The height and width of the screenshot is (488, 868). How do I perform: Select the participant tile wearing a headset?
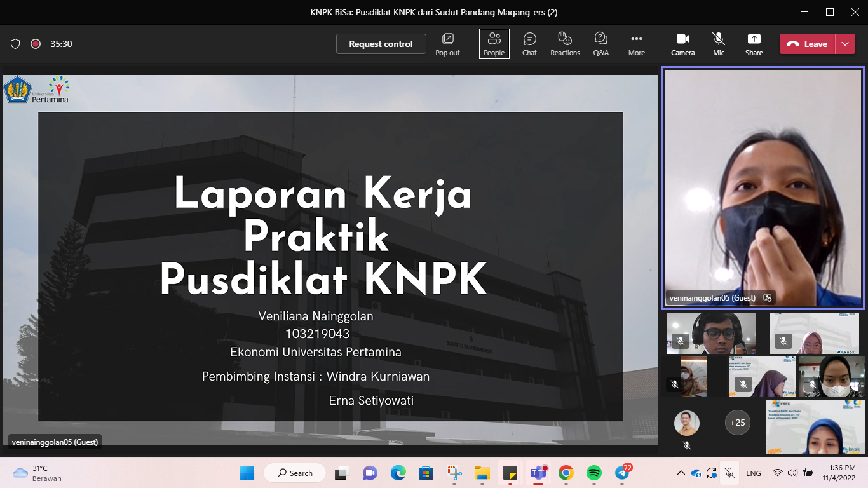pos(711,333)
